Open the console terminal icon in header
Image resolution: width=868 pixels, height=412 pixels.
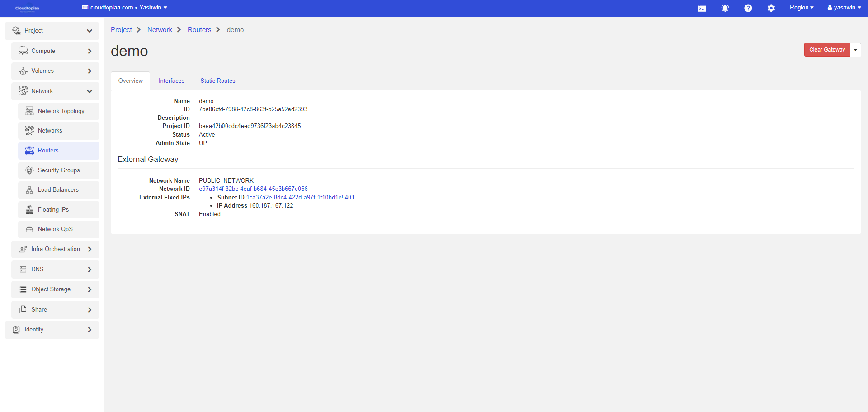pos(702,8)
